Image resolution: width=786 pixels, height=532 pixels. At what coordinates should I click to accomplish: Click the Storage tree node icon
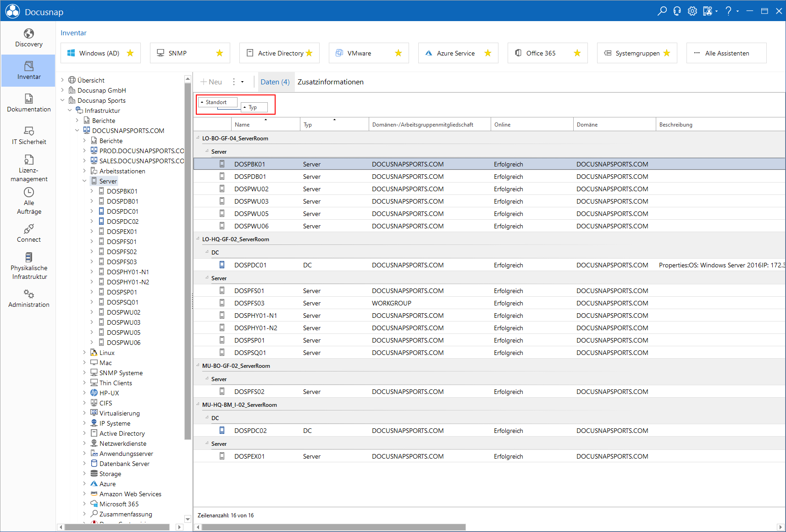(94, 473)
